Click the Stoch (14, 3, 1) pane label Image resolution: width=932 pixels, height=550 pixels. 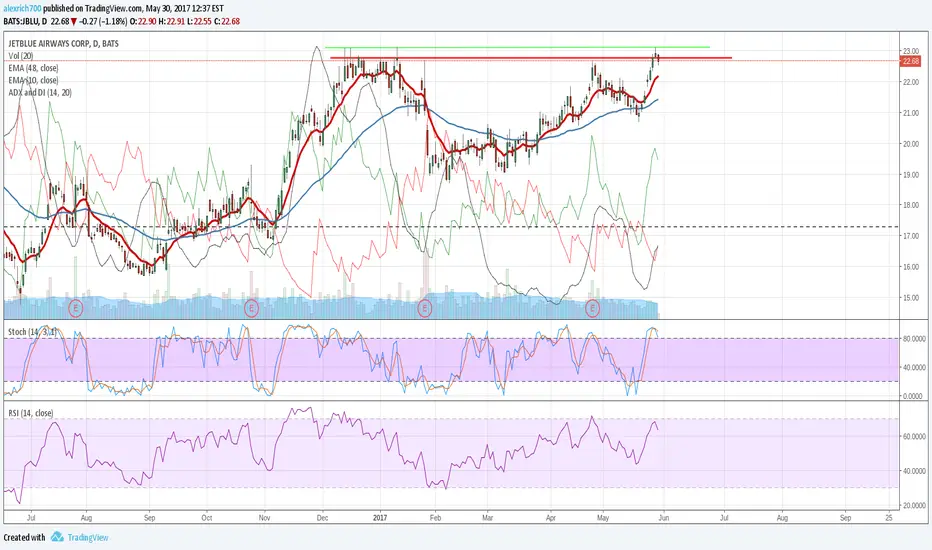(x=33, y=332)
